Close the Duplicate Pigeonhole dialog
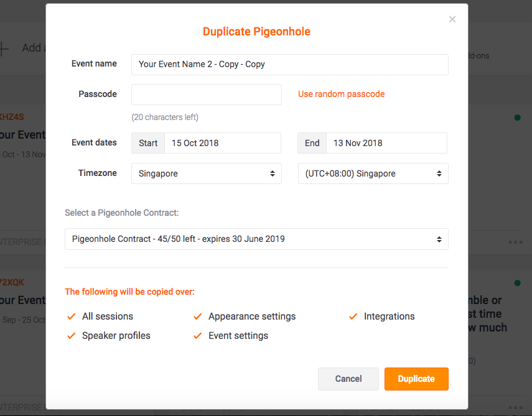 [x=452, y=19]
